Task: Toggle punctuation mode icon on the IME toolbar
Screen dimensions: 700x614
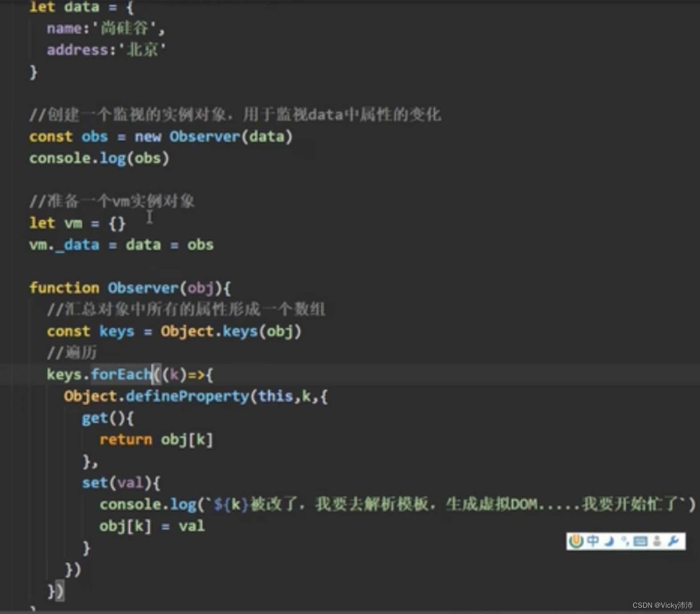Action: click(625, 541)
